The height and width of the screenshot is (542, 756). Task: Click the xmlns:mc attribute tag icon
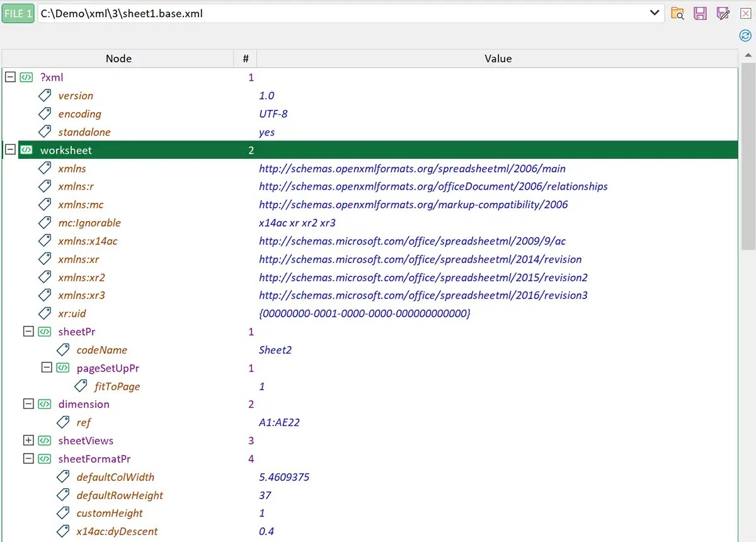tap(44, 204)
